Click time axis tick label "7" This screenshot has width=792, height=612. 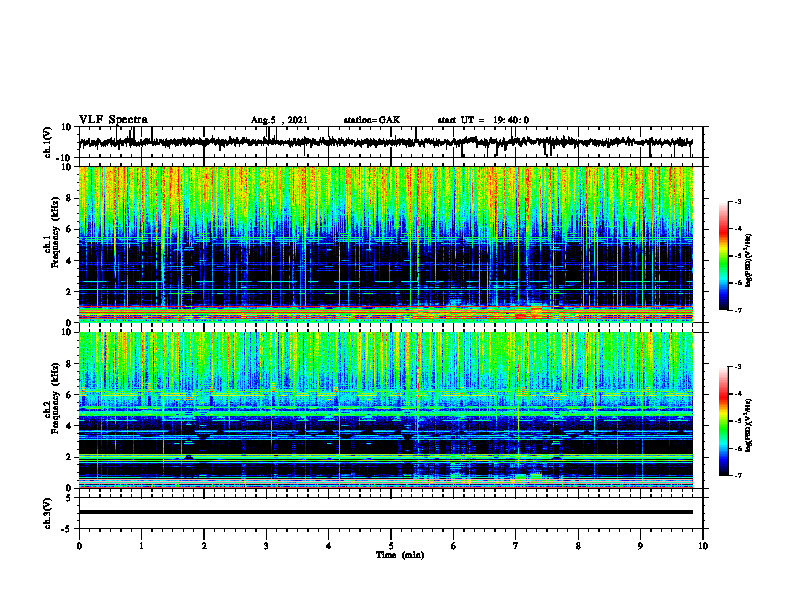point(516,546)
